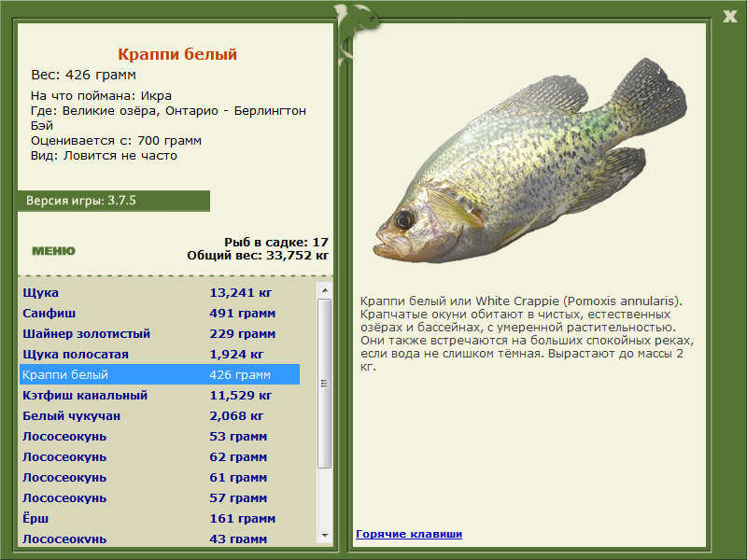Screen dimensions: 747x560
Task: Select the Ёрш 161 грамм row
Action: [x=160, y=518]
